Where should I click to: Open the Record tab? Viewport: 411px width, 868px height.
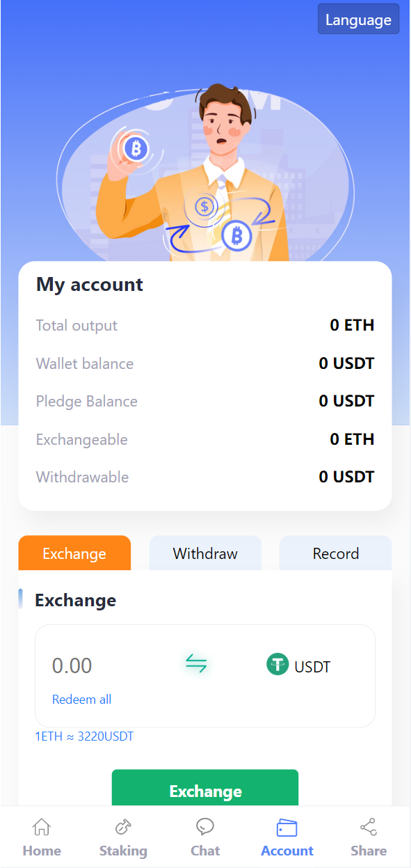coord(335,553)
